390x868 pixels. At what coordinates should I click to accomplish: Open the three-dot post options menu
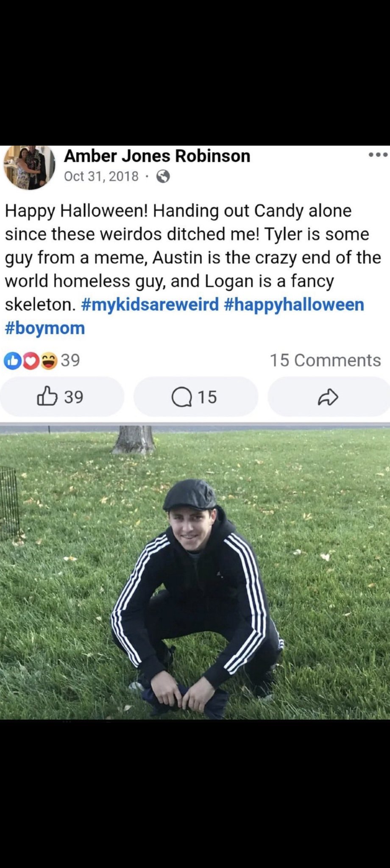378,155
